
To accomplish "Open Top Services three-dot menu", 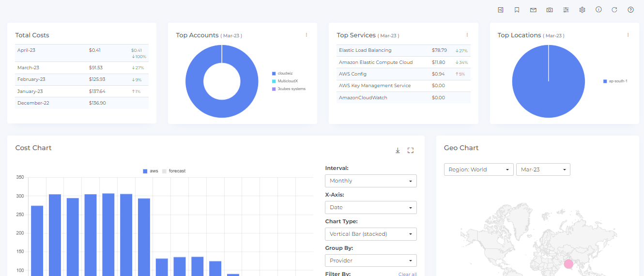I will (467, 35).
